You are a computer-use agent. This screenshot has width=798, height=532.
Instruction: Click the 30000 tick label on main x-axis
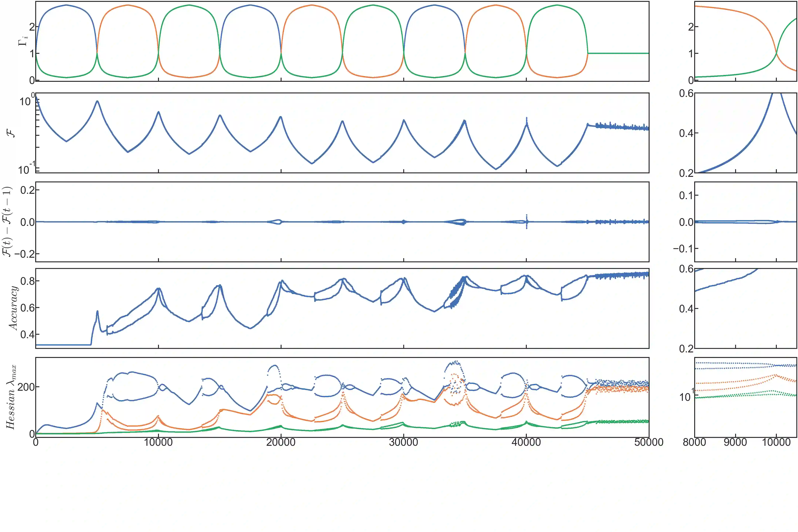403,442
